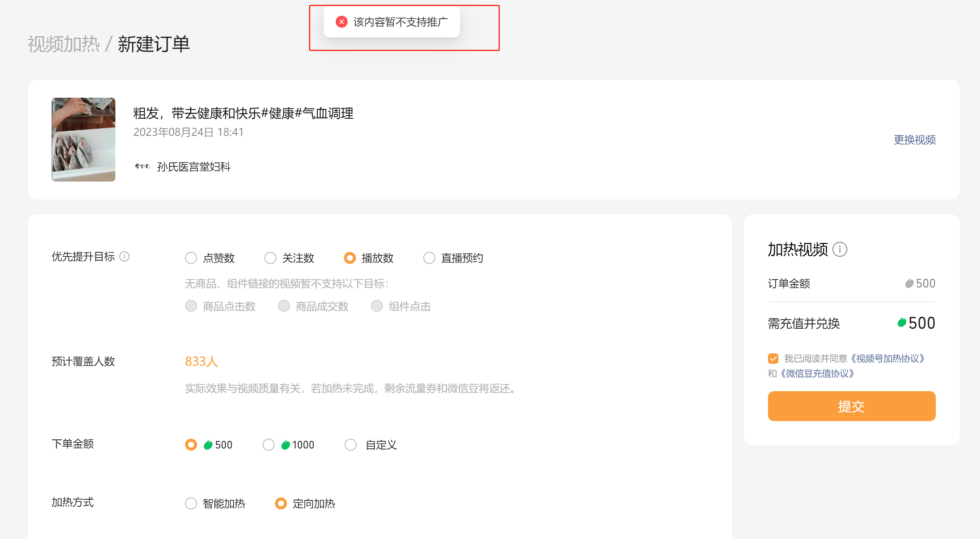
Task: Click 更换视频 link
Action: [x=914, y=140]
